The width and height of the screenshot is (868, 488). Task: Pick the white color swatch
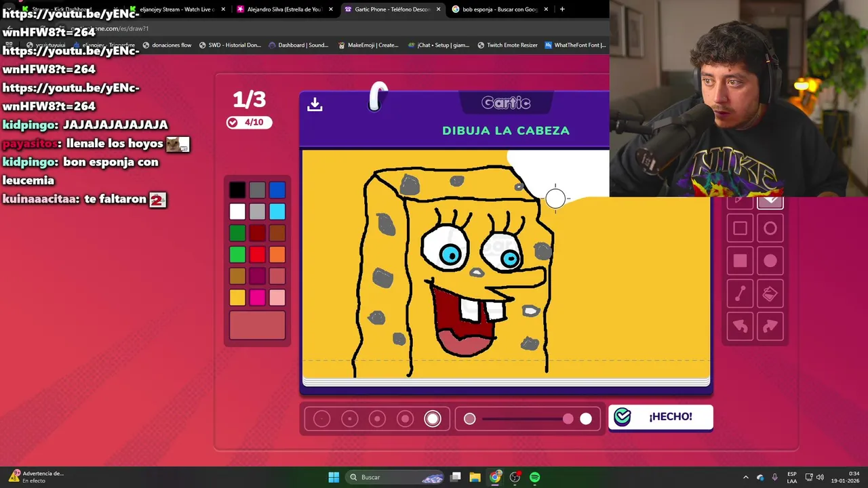point(237,211)
